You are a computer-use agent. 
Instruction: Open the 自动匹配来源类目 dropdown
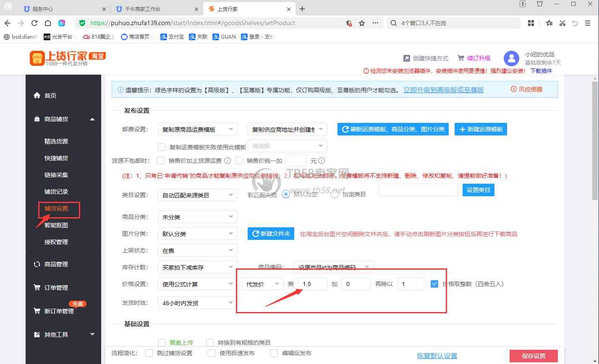pos(198,195)
